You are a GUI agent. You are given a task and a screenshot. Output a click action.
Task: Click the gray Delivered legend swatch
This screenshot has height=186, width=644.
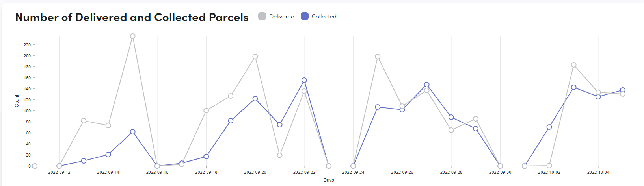(262, 16)
